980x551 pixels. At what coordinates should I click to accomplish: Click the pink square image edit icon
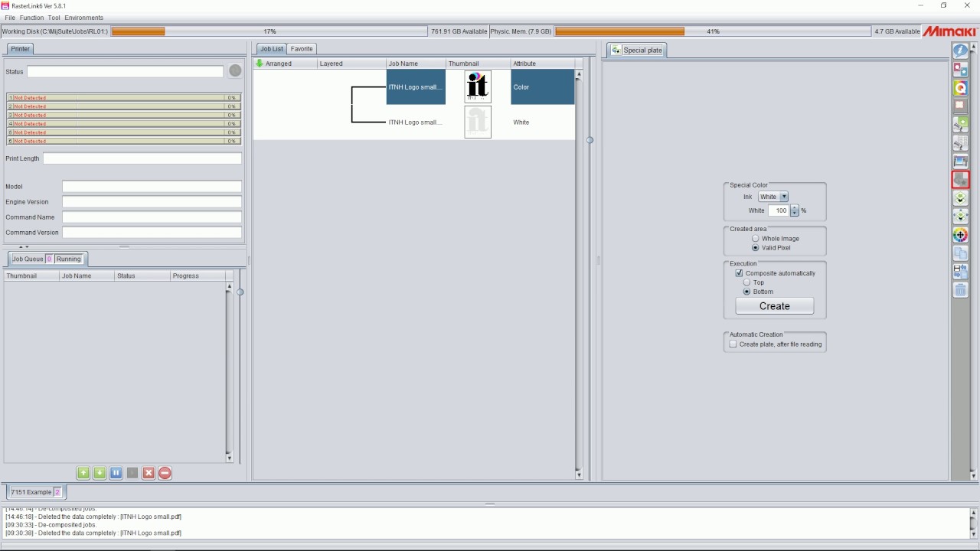[960, 106]
